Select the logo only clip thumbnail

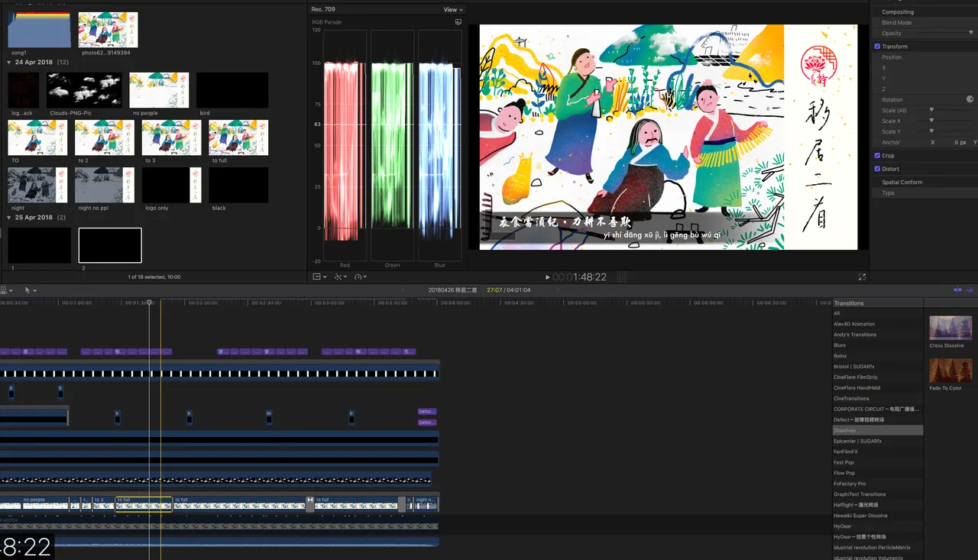[172, 185]
